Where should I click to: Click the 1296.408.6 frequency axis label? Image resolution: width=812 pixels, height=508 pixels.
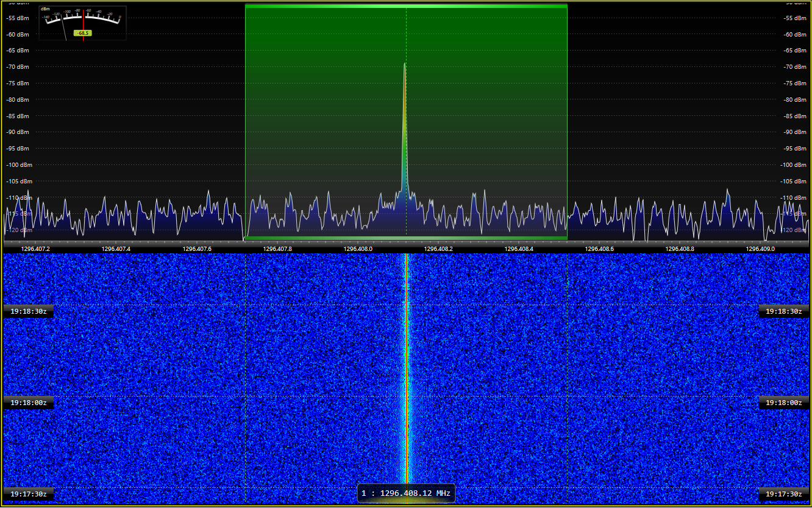click(x=599, y=249)
